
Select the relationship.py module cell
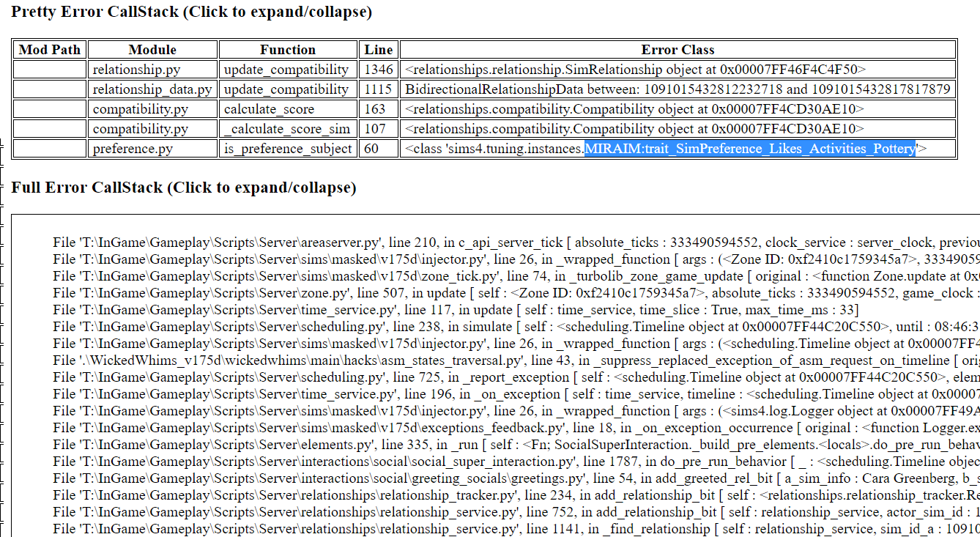coord(152,70)
